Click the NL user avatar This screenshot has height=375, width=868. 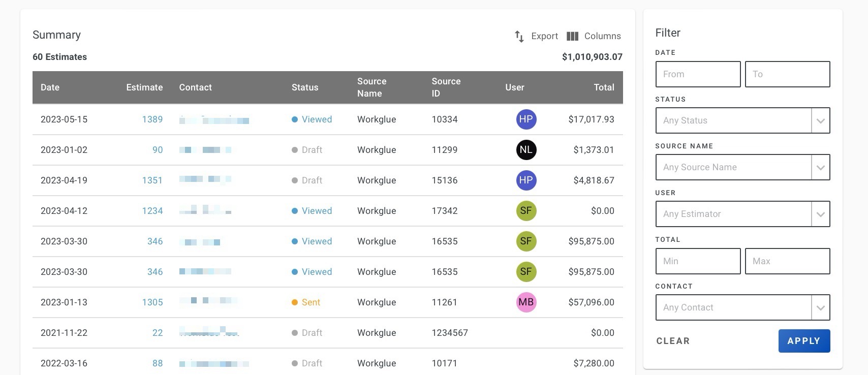[x=526, y=150]
